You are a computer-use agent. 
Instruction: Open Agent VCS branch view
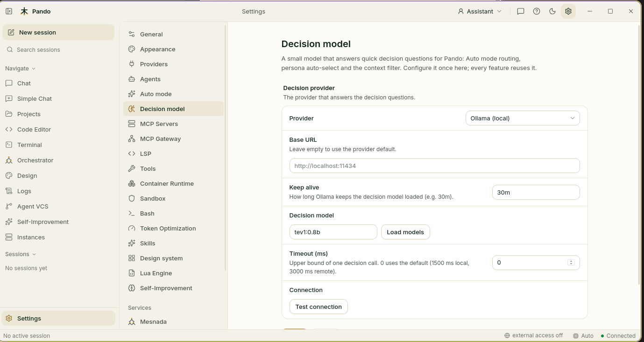pyautogui.click(x=58, y=206)
